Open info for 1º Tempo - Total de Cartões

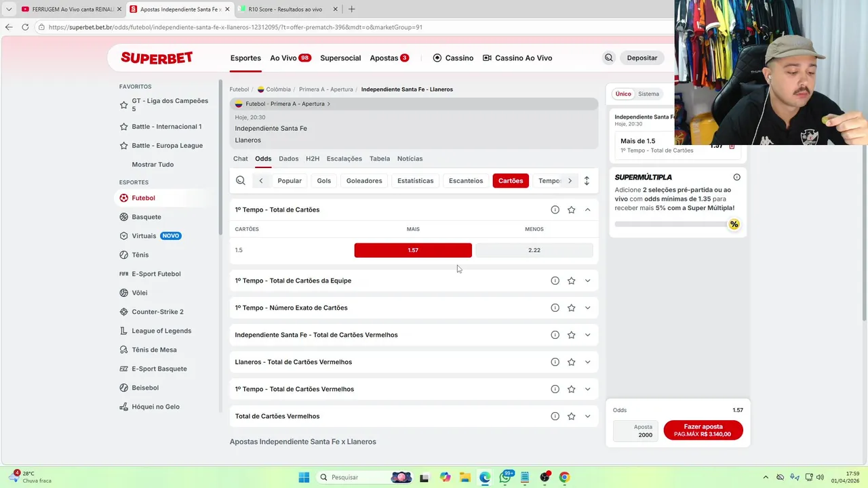coord(555,209)
